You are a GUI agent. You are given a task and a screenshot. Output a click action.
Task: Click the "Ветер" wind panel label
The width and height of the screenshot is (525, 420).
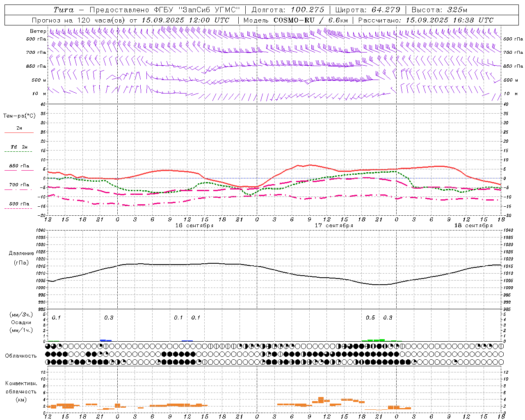point(38,31)
